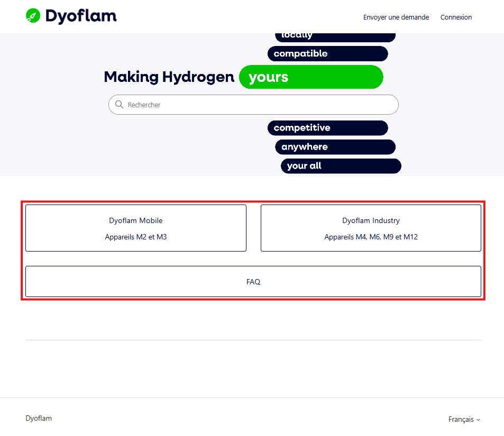The height and width of the screenshot is (436, 504).
Task: Click the green rocket logo icon
Action: pos(33,16)
